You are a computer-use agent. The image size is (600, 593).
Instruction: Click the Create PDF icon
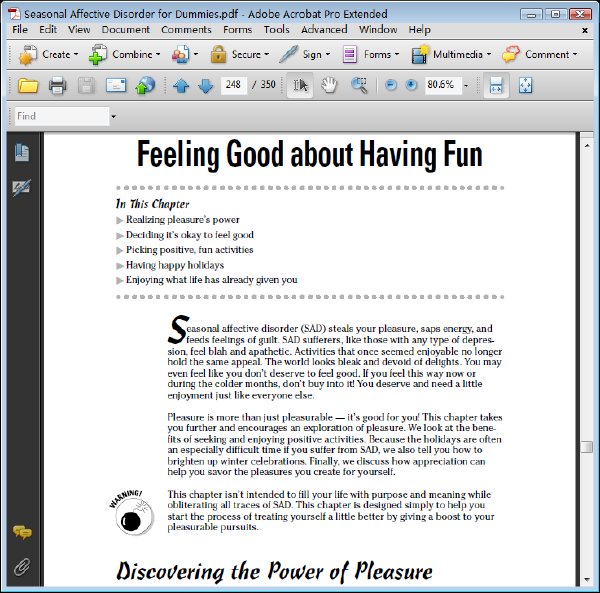pyautogui.click(x=28, y=54)
